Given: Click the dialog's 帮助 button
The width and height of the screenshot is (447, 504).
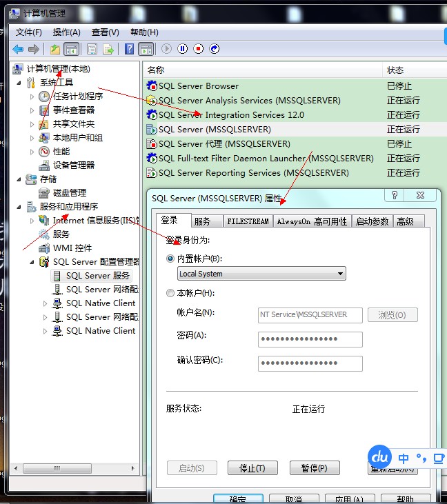Looking at the screenshot, I should tap(406, 499).
